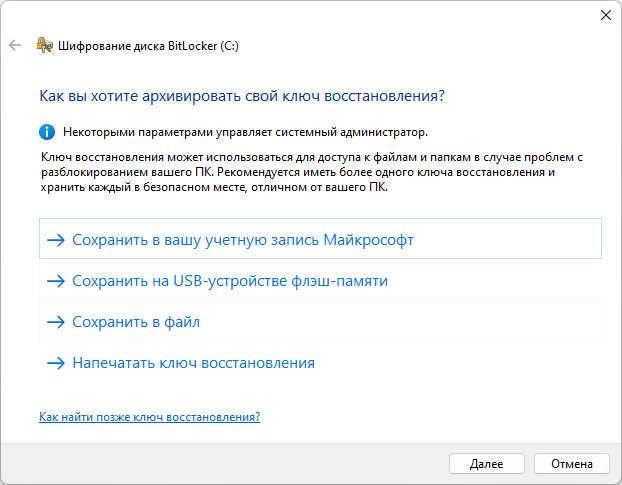Select the Сохранить в файл option
This screenshot has width=622, height=485.
(x=320, y=322)
